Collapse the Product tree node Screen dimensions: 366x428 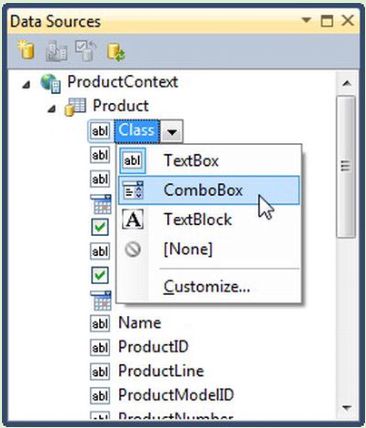[51, 108]
